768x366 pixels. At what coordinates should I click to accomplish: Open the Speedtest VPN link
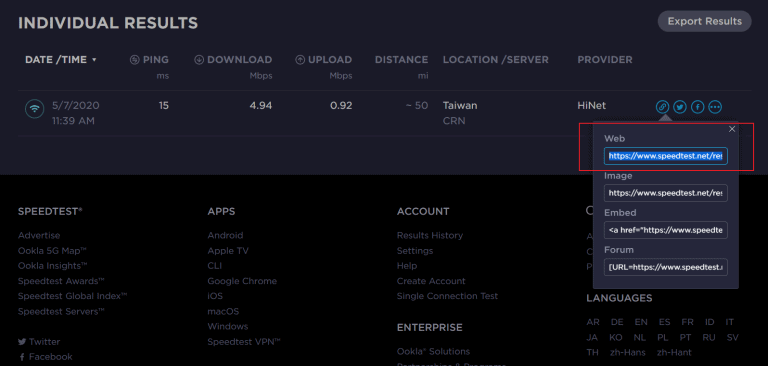pos(244,342)
